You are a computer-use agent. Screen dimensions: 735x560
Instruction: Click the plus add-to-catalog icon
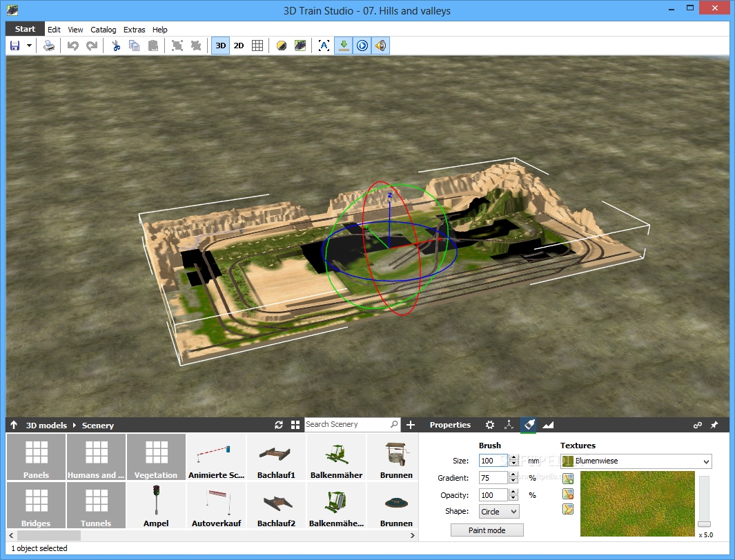pyautogui.click(x=411, y=425)
